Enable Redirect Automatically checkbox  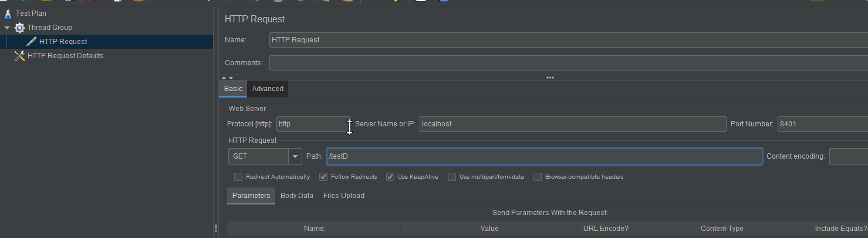pyautogui.click(x=238, y=177)
